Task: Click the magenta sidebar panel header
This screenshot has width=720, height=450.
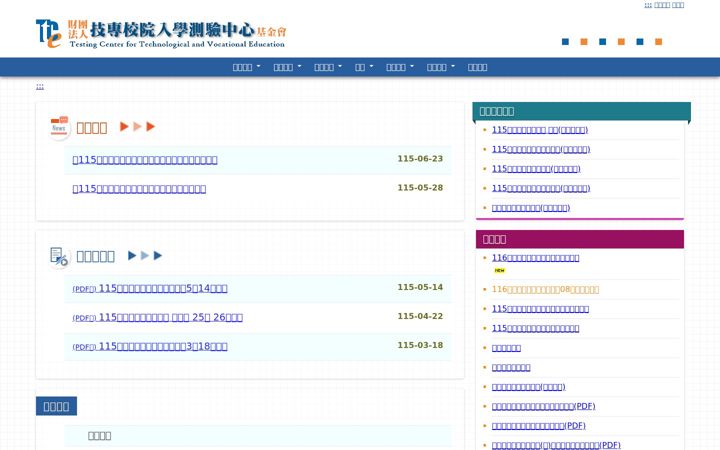Action: [x=579, y=239]
